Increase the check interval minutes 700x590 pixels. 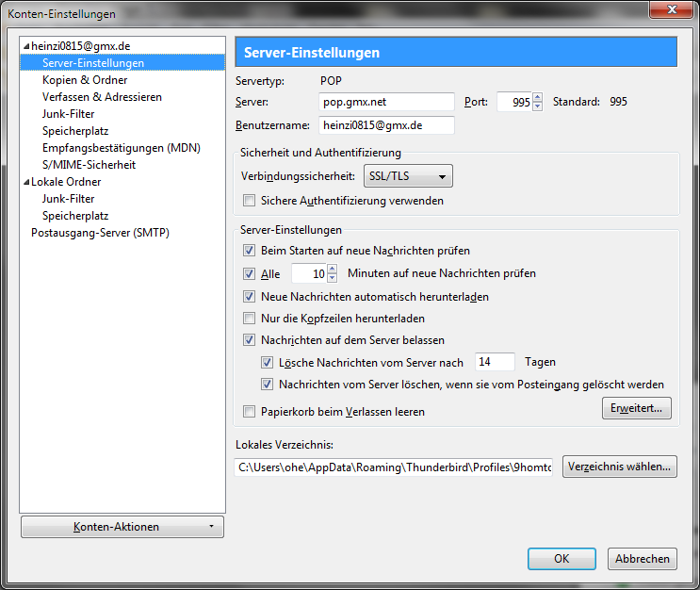point(333,269)
